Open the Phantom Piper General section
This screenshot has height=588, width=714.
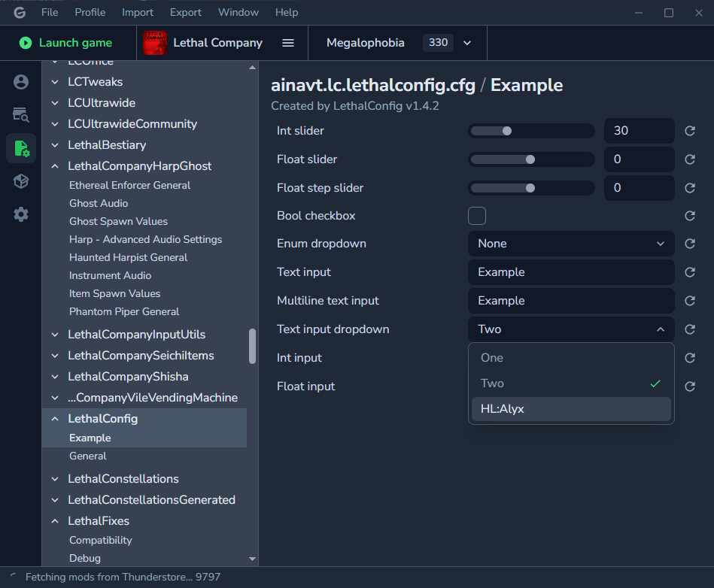pos(124,312)
